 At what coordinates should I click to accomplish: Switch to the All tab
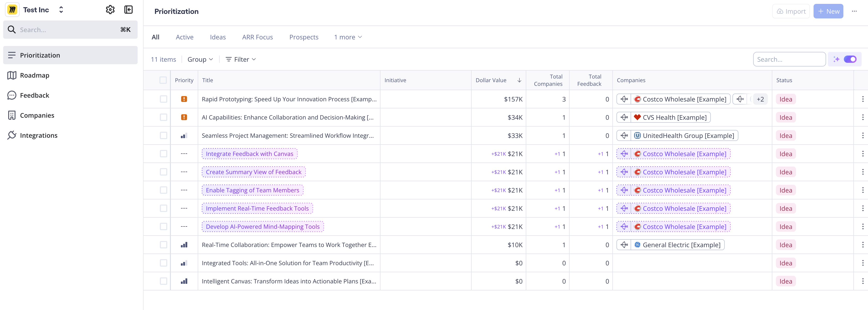[155, 37]
